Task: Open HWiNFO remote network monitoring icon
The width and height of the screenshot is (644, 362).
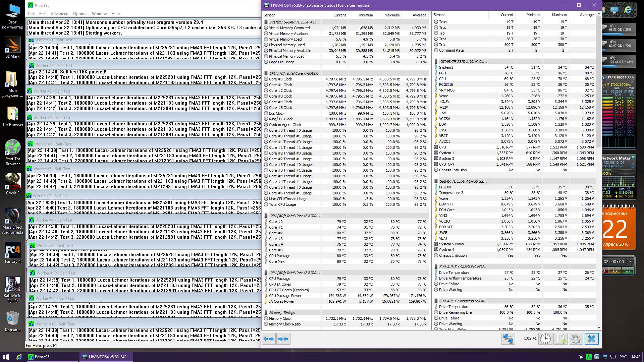Action: pyautogui.click(x=508, y=339)
